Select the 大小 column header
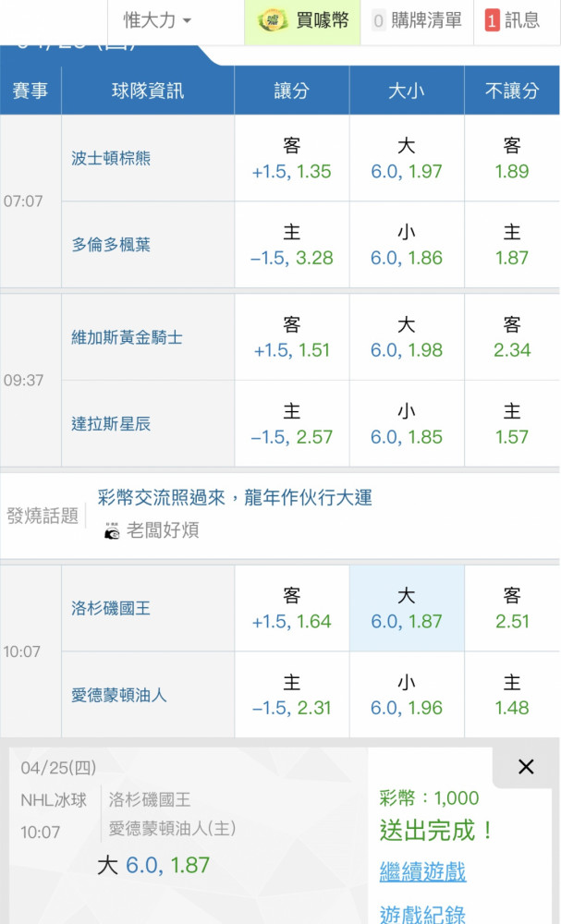561x924 pixels. click(407, 91)
